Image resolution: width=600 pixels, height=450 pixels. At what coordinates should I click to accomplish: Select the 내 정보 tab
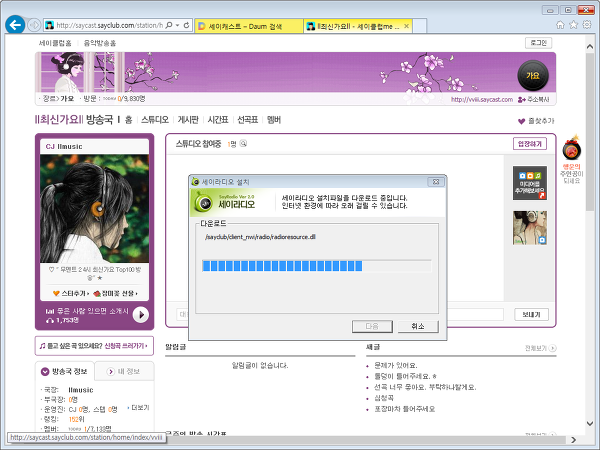124,372
